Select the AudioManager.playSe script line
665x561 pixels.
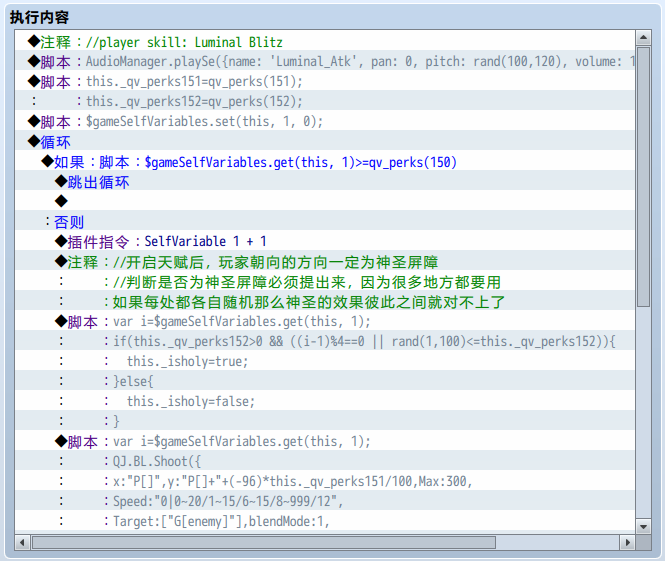(x=325, y=62)
